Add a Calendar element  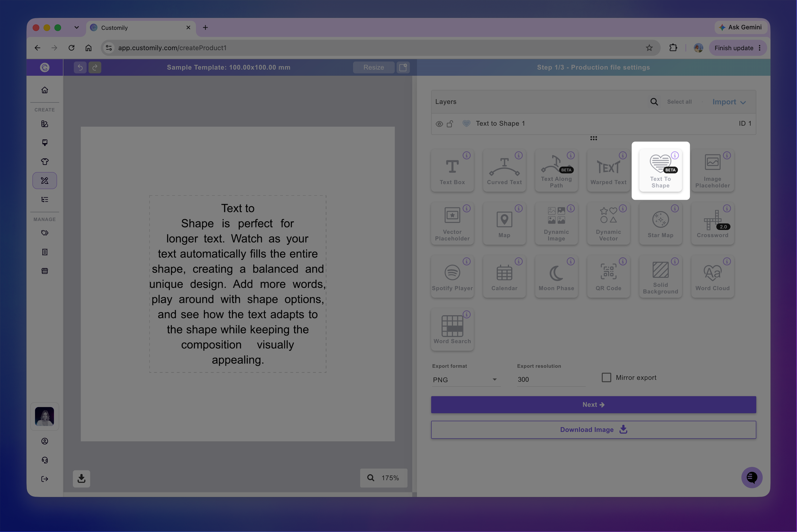[504, 276]
